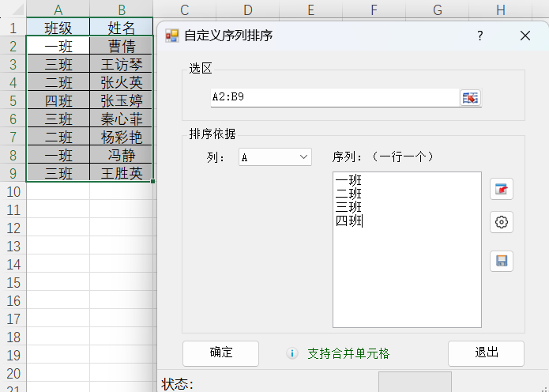Image resolution: width=549 pixels, height=392 pixels.
Task: Select column header A in the spreadsheet
Action: 58,9
